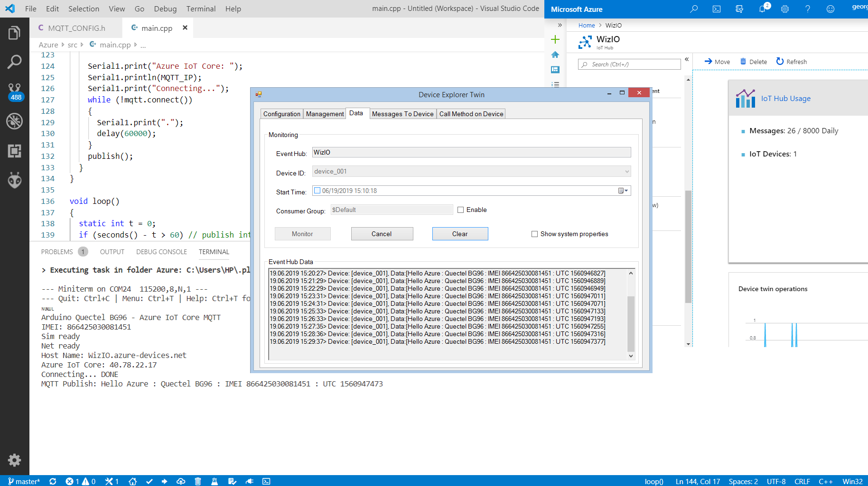Click the Event Hub text field
The height and width of the screenshot is (486, 868).
[x=471, y=152]
